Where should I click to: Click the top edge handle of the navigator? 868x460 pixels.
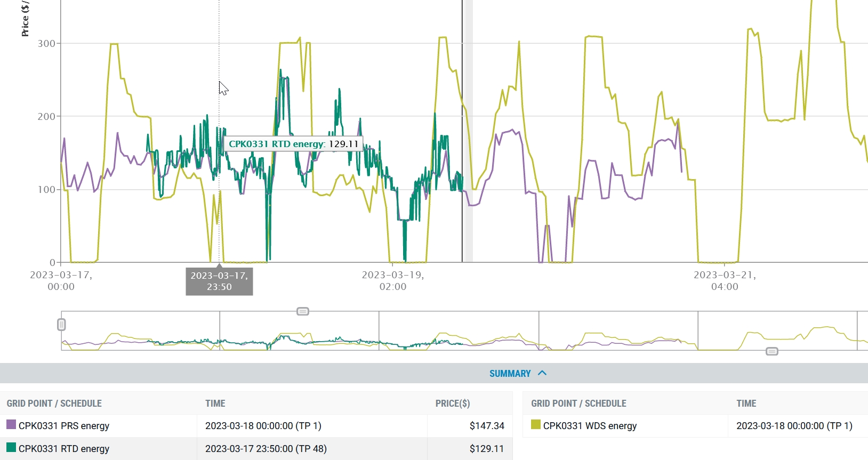coord(302,311)
